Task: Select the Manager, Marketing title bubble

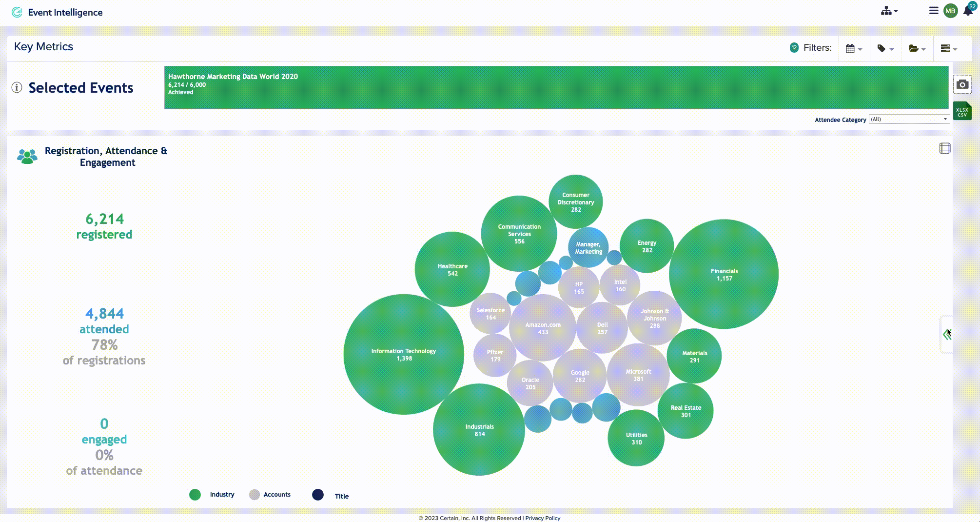Action: [588, 247]
